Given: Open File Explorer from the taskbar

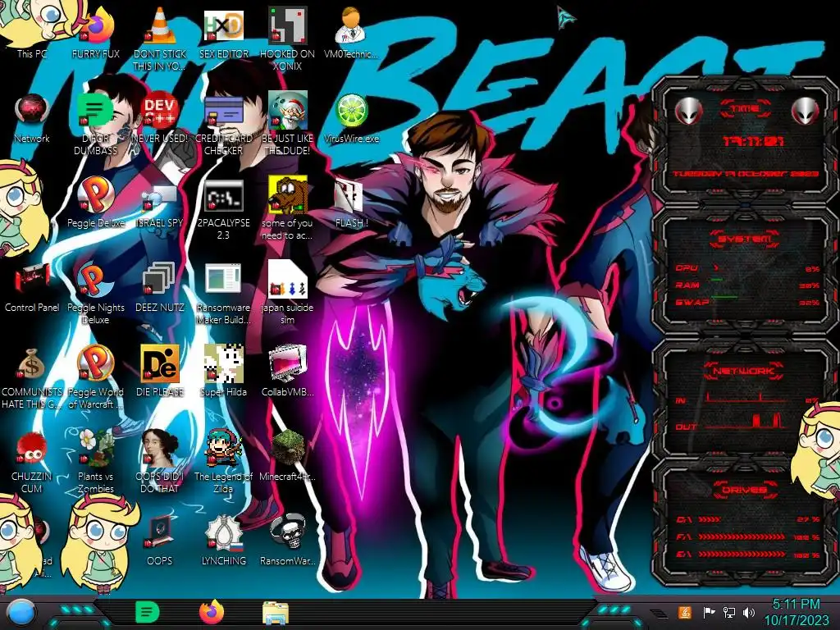Looking at the screenshot, I should click(276, 613).
